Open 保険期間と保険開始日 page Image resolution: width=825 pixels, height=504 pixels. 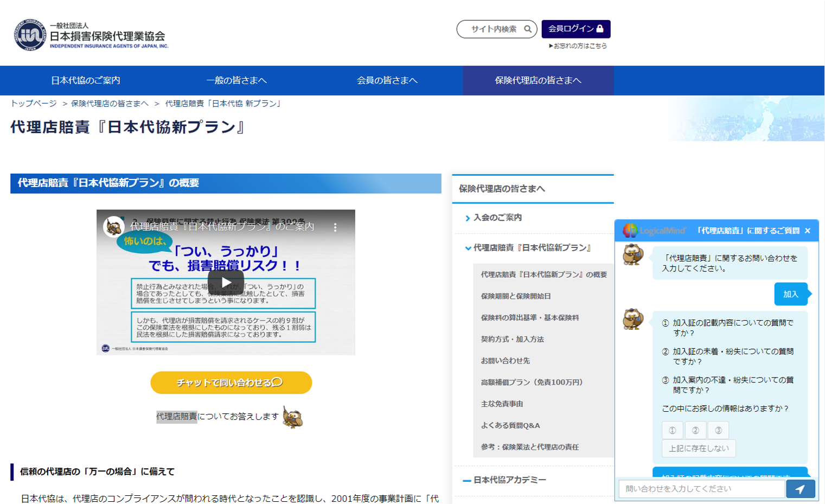click(x=516, y=296)
